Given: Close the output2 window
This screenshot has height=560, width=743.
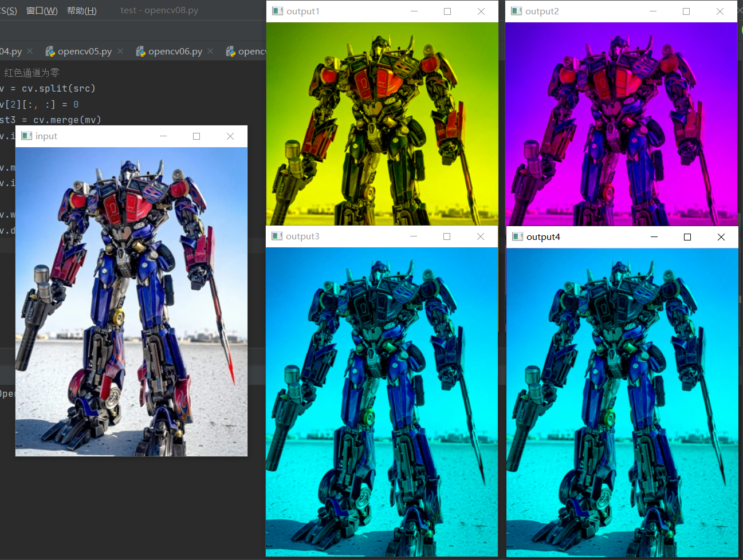Looking at the screenshot, I should (720, 11).
